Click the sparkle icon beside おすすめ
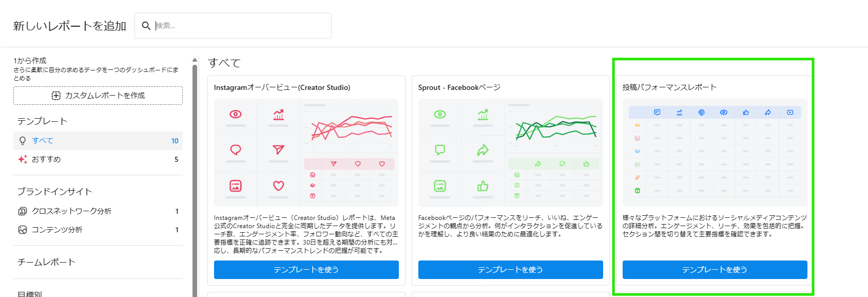 pos(23,159)
